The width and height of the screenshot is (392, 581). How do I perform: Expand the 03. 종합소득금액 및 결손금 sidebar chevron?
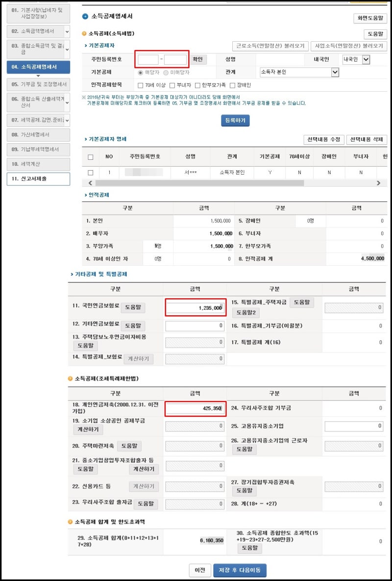[67, 50]
